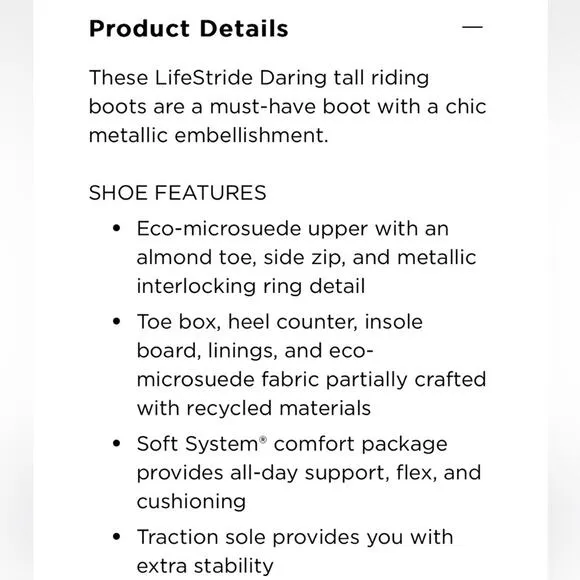Viewport: 580px width, 580px height.
Task: Click the registered trademark symbol after System
Action: click(x=263, y=439)
